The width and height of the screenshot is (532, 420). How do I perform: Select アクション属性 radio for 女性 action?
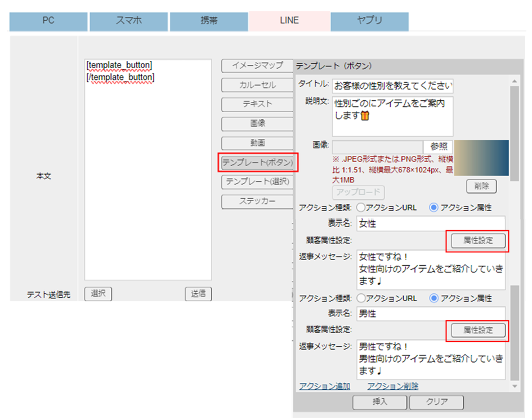(433, 207)
